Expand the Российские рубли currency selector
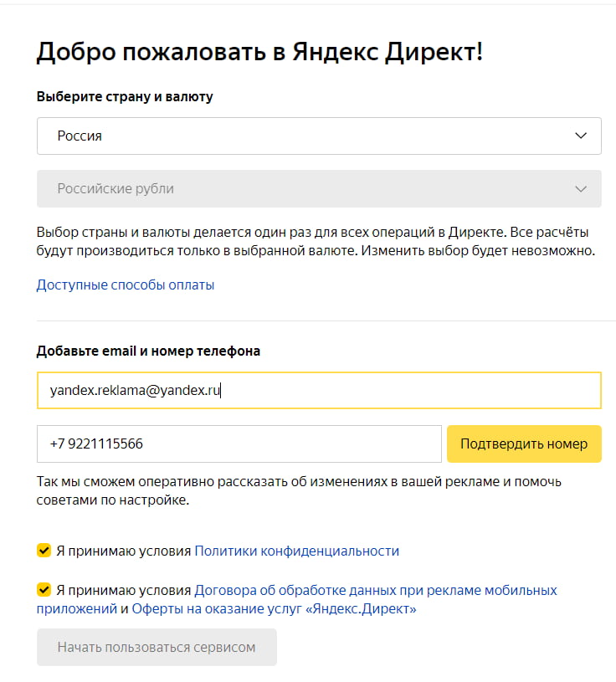This screenshot has height=682, width=616. 318,188
